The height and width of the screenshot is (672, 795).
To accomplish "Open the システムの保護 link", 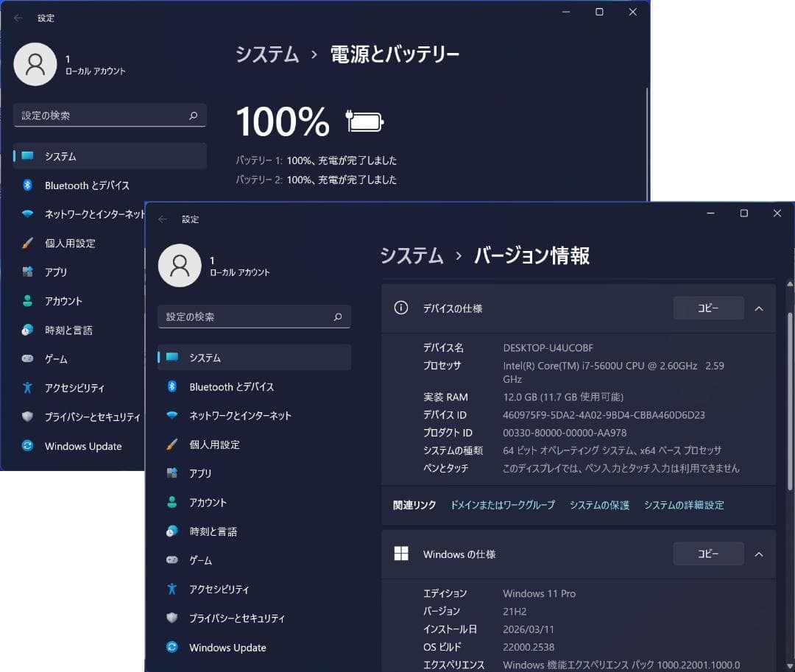I will [x=599, y=505].
